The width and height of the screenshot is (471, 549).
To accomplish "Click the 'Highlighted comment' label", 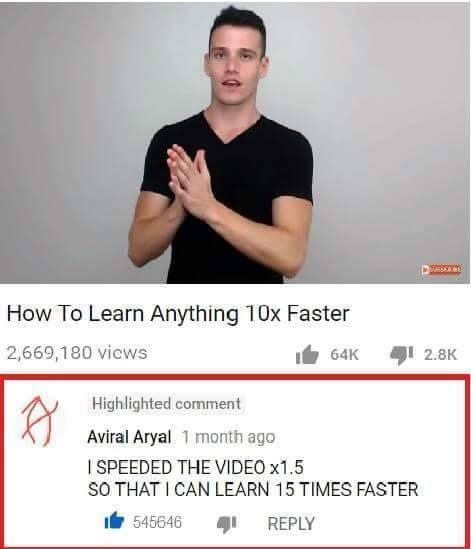I will (166, 404).
